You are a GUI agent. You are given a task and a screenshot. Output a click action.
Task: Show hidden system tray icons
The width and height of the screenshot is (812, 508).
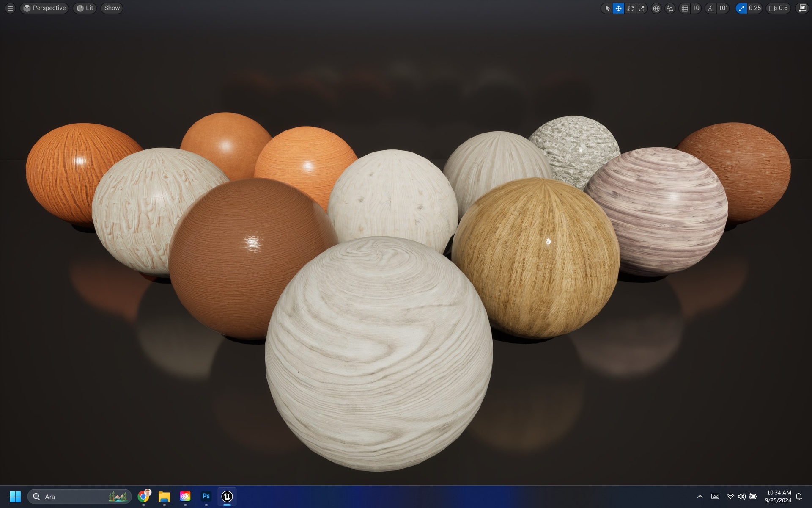click(700, 497)
